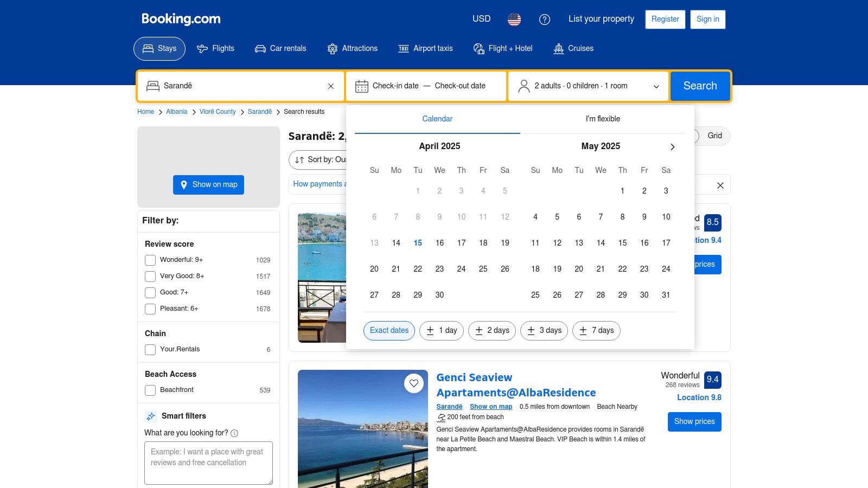Click the sort arrows icon

pos(299,160)
